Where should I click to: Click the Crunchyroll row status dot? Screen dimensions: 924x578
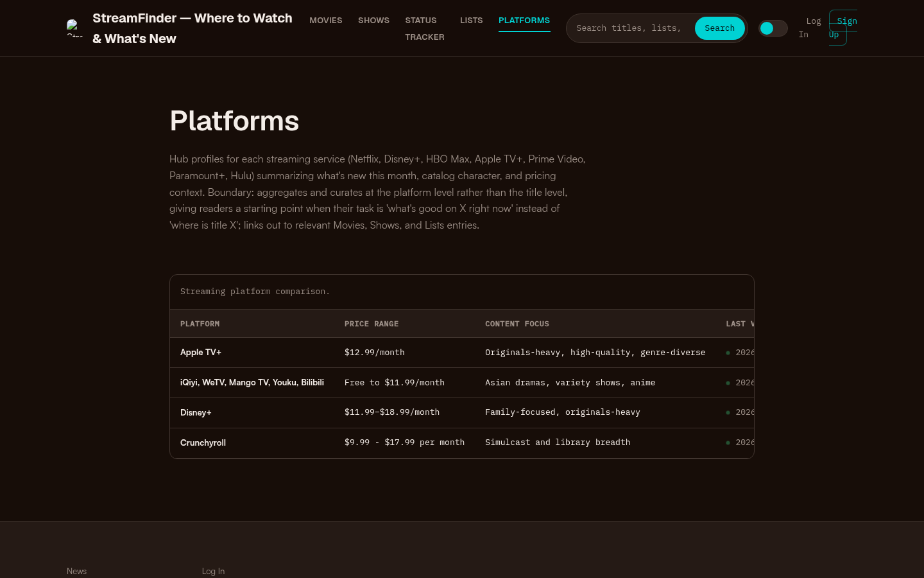(728, 442)
